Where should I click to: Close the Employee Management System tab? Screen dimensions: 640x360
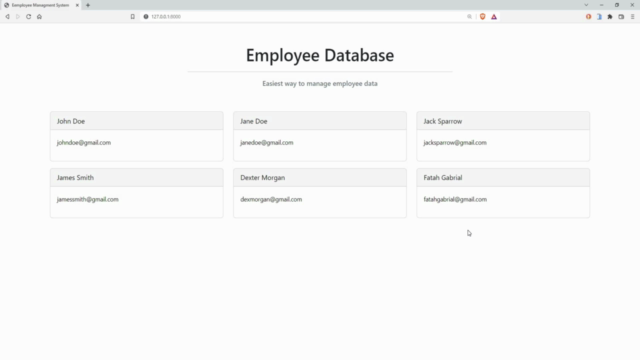[x=77, y=5]
